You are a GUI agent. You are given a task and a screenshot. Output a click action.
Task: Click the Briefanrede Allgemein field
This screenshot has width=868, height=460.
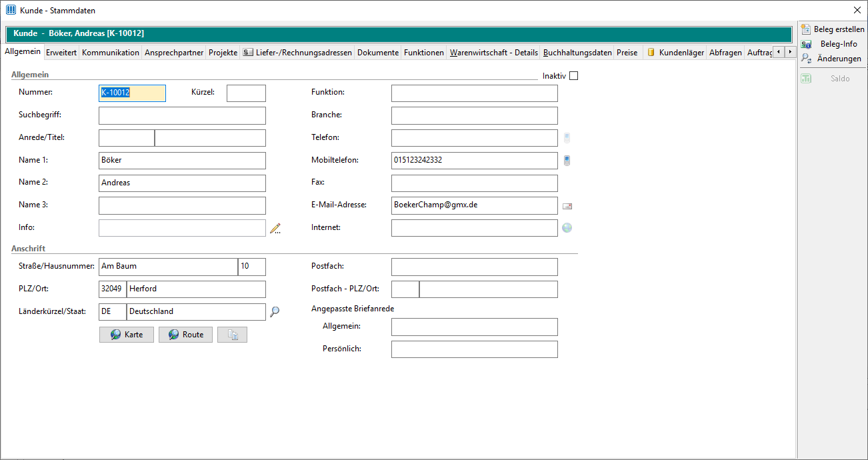(x=475, y=327)
